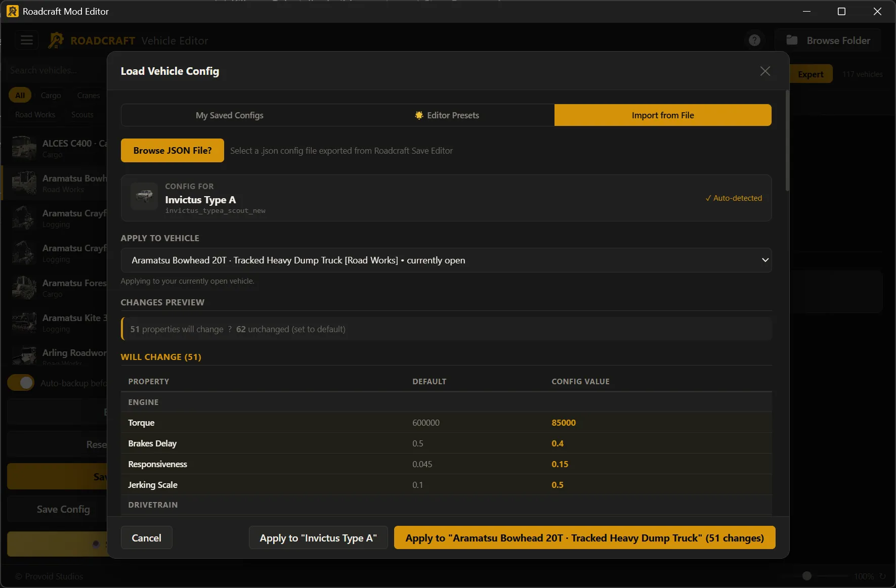Switch to Editor Presets tab
Image resolution: width=896 pixels, height=588 pixels.
click(447, 115)
